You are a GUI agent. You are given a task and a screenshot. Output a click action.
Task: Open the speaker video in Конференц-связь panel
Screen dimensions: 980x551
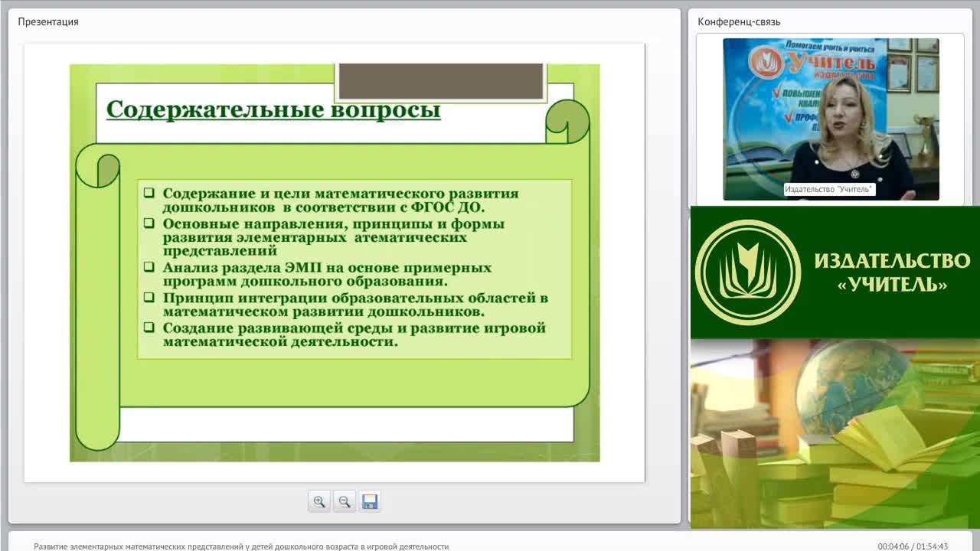(831, 119)
